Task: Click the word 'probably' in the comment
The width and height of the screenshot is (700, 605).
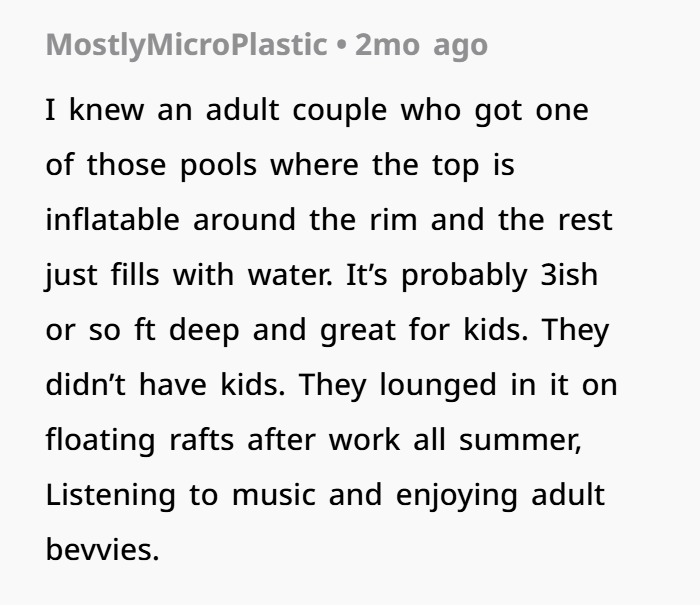Action: (464, 276)
